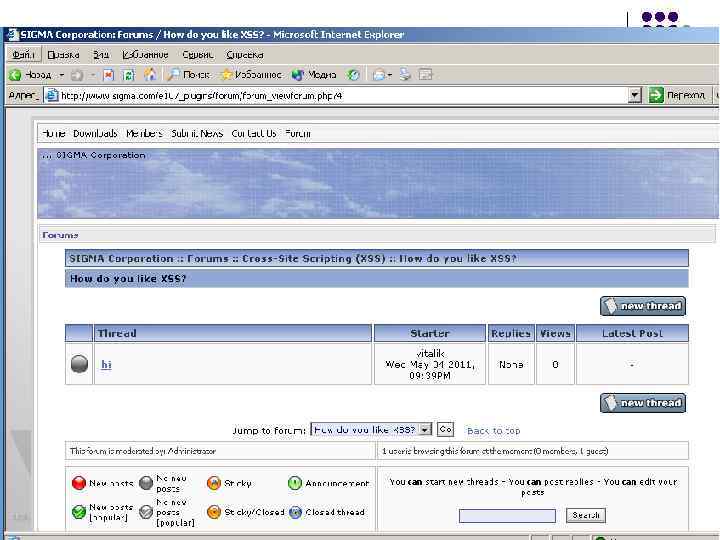Expand the address bar URL dropdown

[634, 96]
